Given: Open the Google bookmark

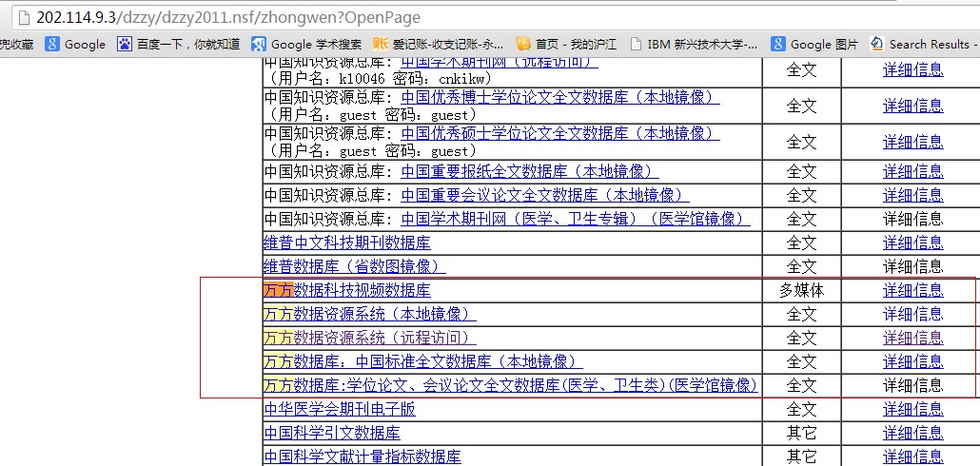Looking at the screenshot, I should point(75,45).
